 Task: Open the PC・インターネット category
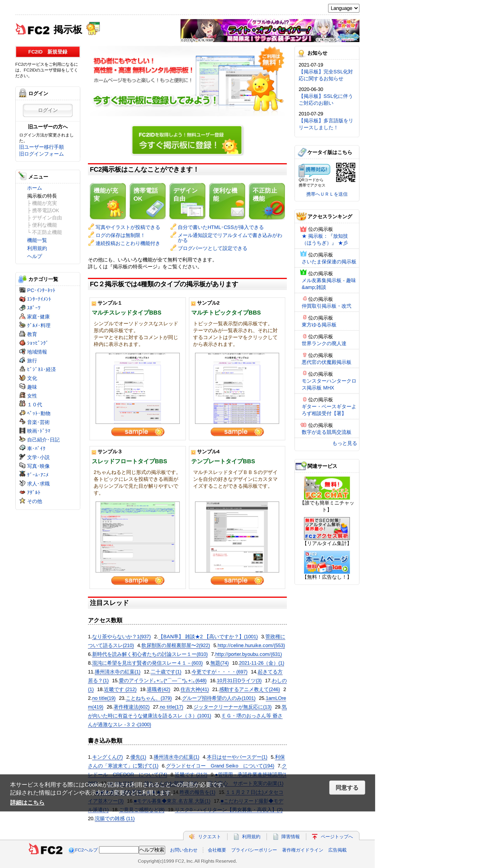[41, 290]
